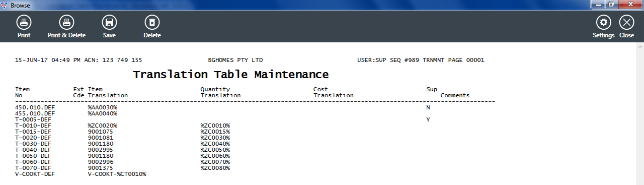
Task: Click the ACN: 123 749 155 text
Action: click(x=113, y=60)
